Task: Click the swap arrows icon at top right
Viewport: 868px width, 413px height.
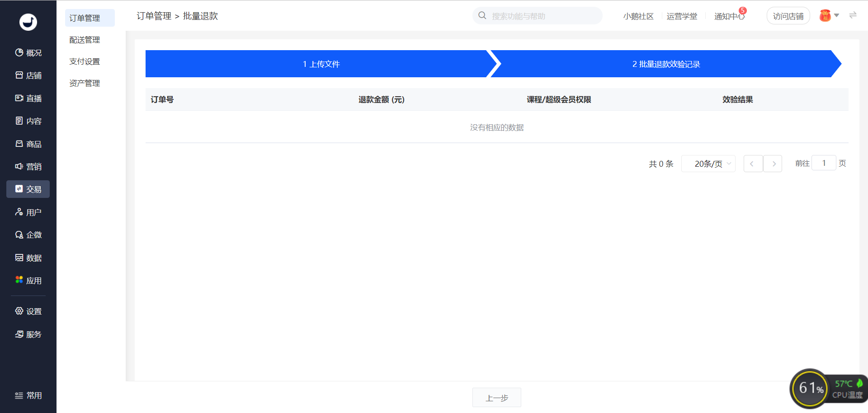Action: pyautogui.click(x=853, y=15)
